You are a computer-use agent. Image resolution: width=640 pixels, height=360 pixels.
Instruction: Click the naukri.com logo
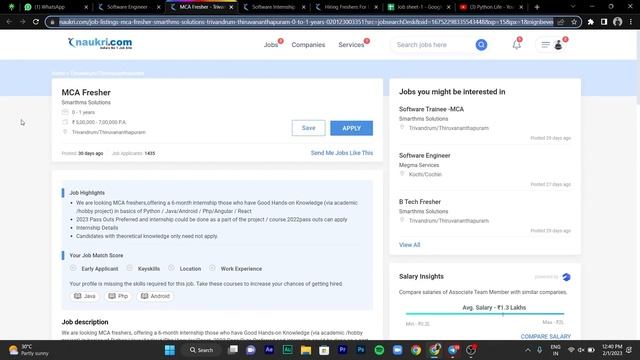pyautogui.click(x=100, y=43)
